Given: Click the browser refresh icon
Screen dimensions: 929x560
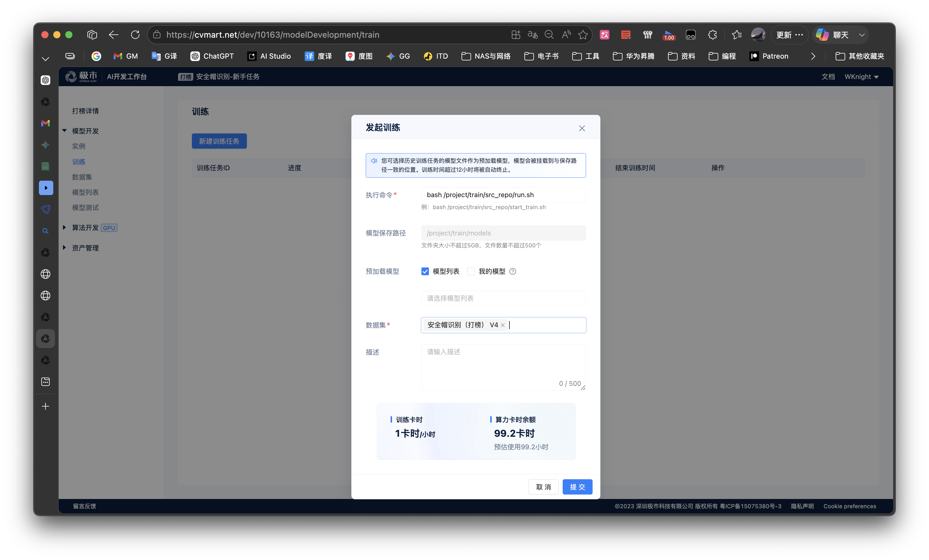Looking at the screenshot, I should (x=135, y=35).
